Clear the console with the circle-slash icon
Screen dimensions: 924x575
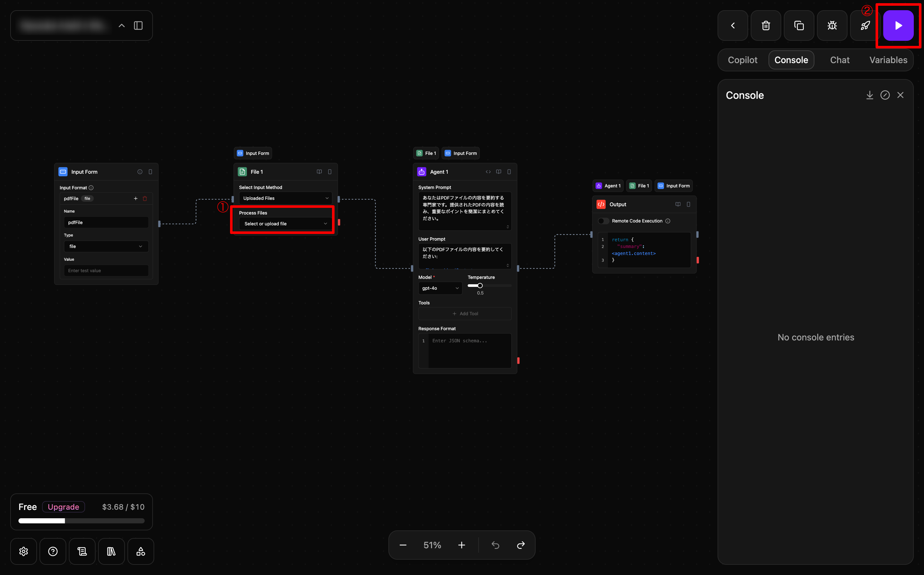click(x=885, y=95)
